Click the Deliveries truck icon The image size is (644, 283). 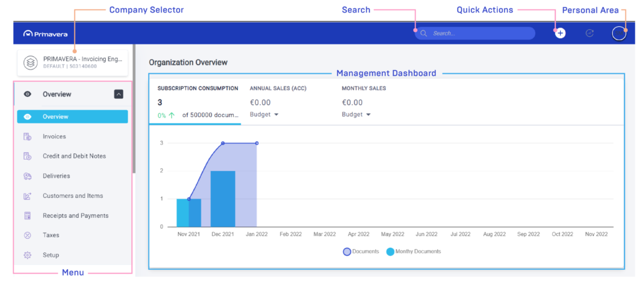pos(28,176)
